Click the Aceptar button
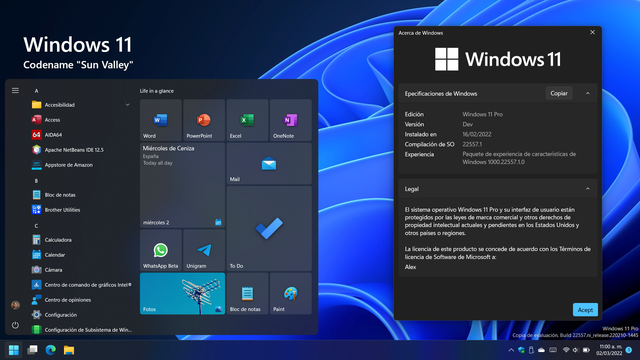The height and width of the screenshot is (360, 640). point(585,310)
